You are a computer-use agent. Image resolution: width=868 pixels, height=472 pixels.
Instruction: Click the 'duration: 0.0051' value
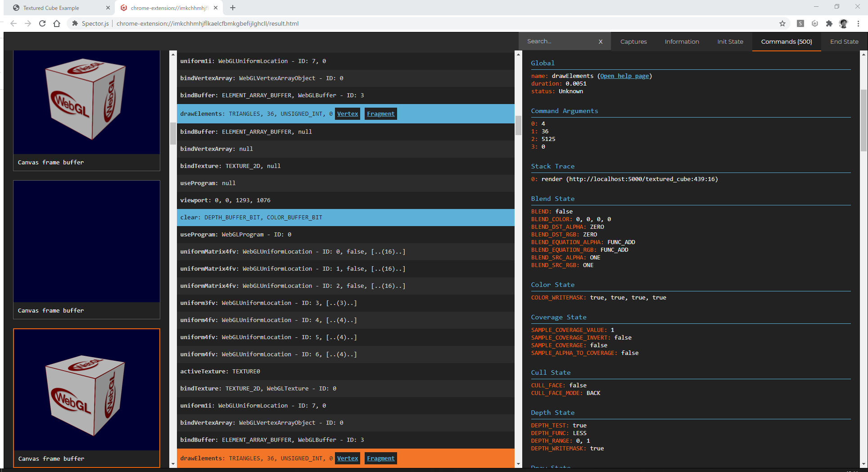pyautogui.click(x=559, y=84)
